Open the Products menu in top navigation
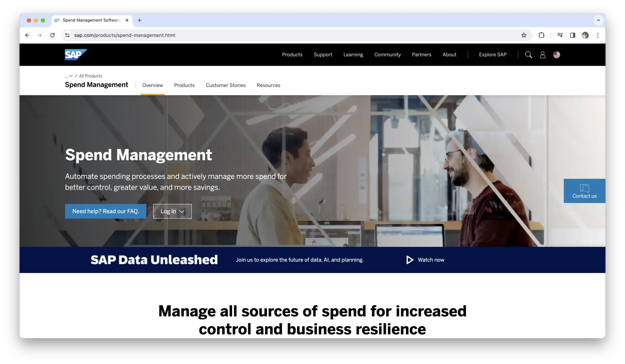625x364 pixels. tap(292, 55)
